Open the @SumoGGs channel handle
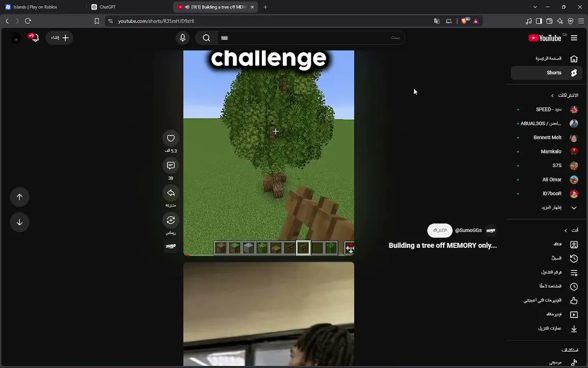The image size is (588, 368). point(469,231)
